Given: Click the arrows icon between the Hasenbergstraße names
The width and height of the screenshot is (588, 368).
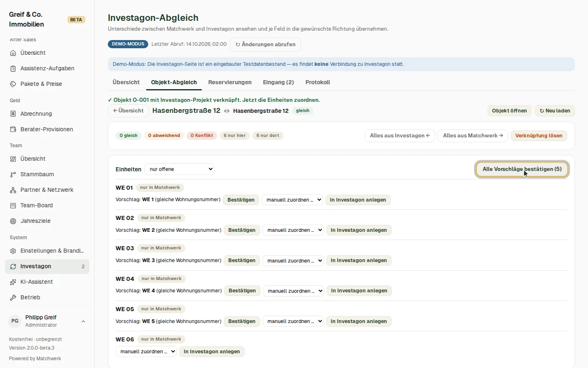Looking at the screenshot, I should pos(227,111).
